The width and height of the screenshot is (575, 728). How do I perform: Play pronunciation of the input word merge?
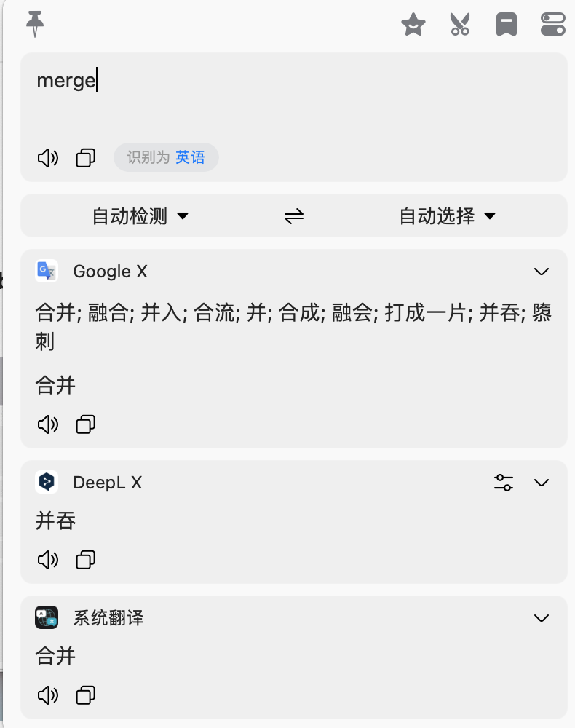coord(48,158)
